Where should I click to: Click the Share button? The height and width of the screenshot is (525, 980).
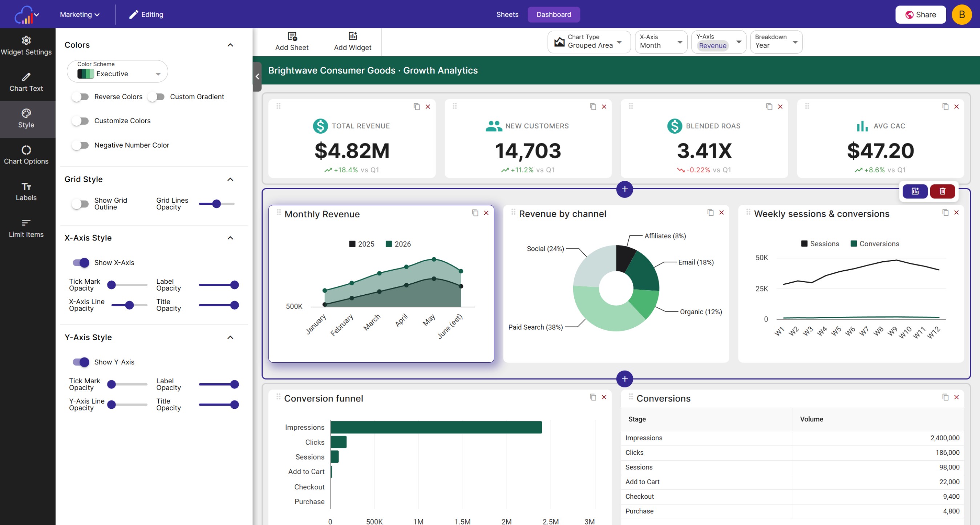[x=920, y=15]
